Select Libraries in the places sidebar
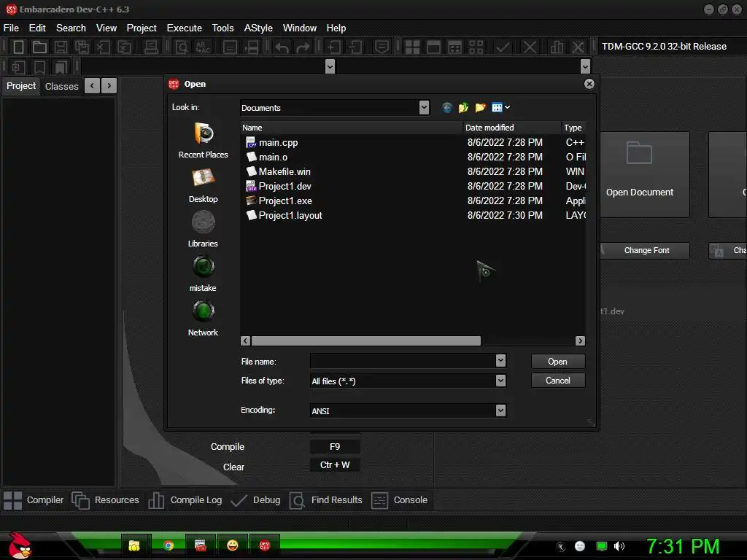This screenshot has width=747, height=560. (203, 230)
